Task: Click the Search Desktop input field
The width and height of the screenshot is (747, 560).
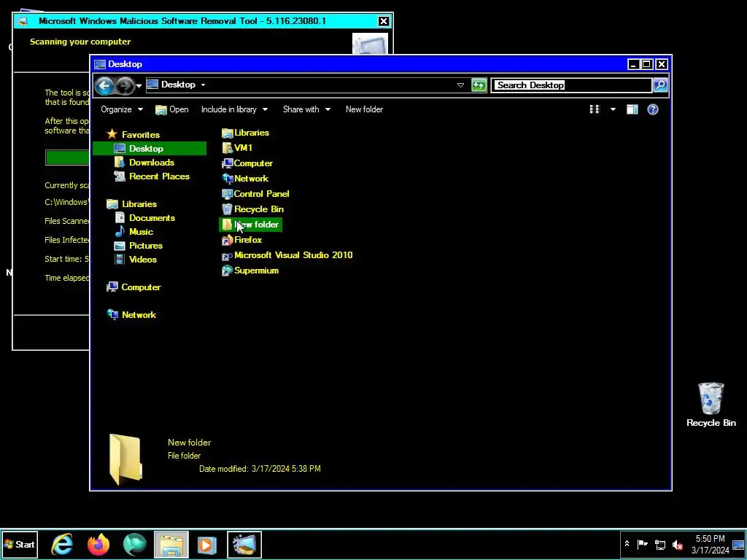Action: (570, 85)
